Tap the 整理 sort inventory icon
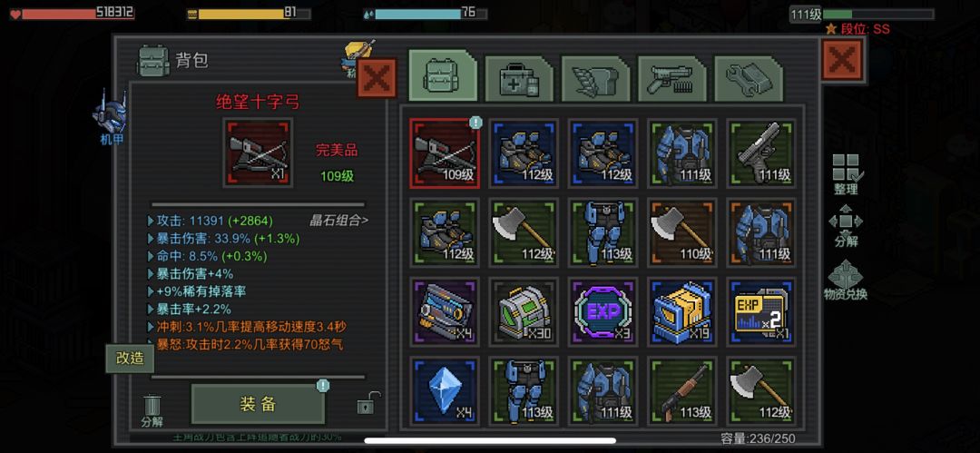This screenshot has width=980, height=453. pyautogui.click(x=847, y=174)
